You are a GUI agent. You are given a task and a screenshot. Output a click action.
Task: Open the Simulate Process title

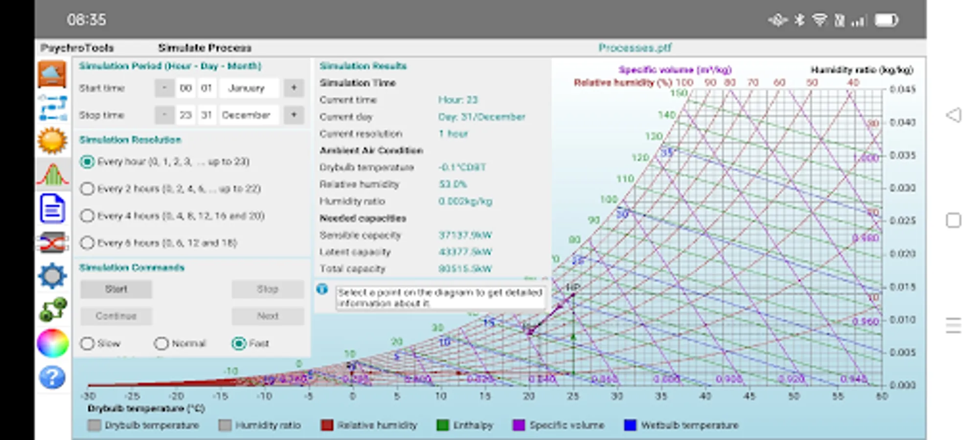point(205,48)
